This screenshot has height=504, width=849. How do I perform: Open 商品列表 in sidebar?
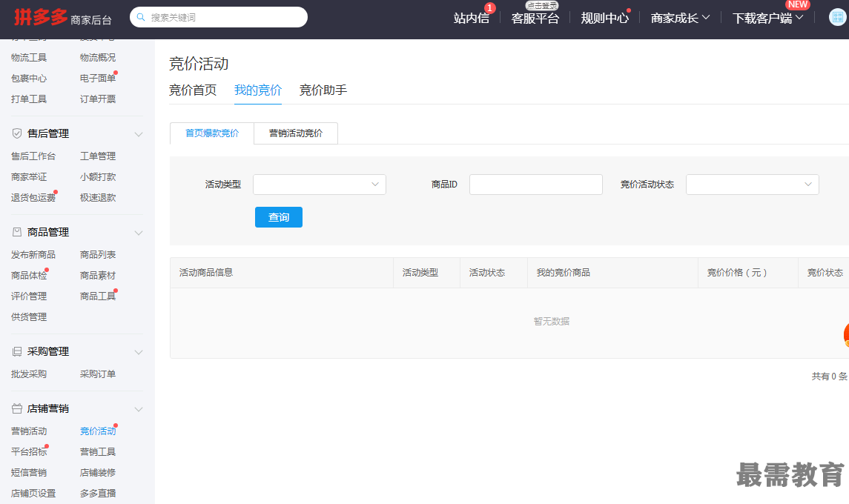97,254
